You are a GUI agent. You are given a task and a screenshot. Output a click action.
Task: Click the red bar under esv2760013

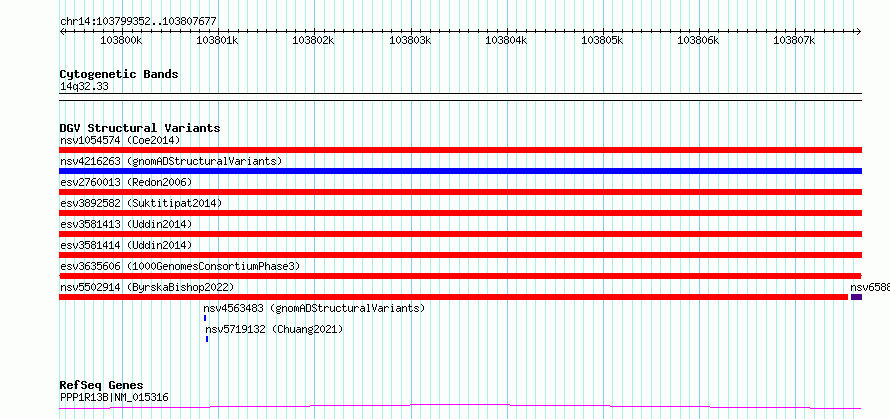tap(460, 192)
